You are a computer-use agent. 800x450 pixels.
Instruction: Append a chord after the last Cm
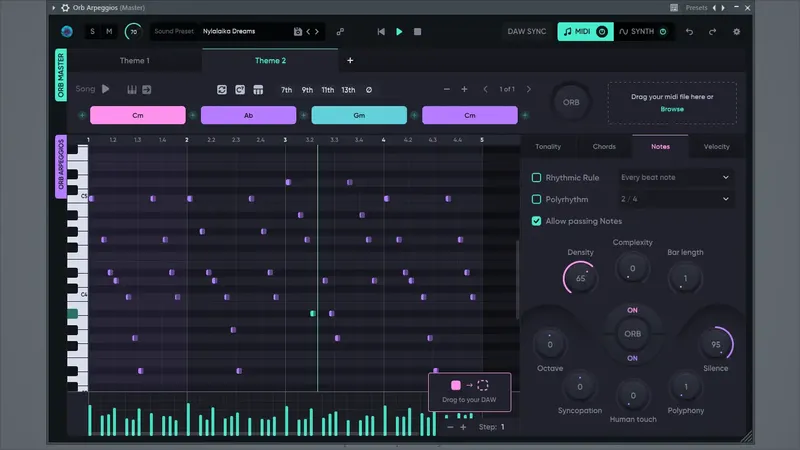[x=525, y=115]
